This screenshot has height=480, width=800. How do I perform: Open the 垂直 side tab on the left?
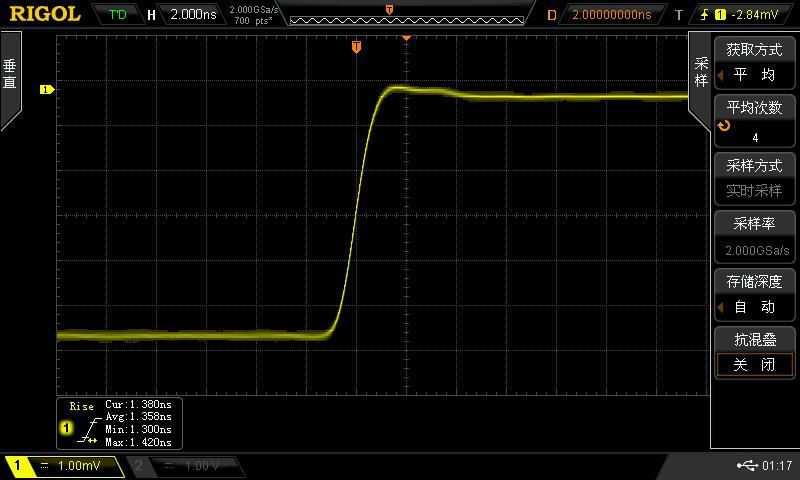tap(10, 78)
